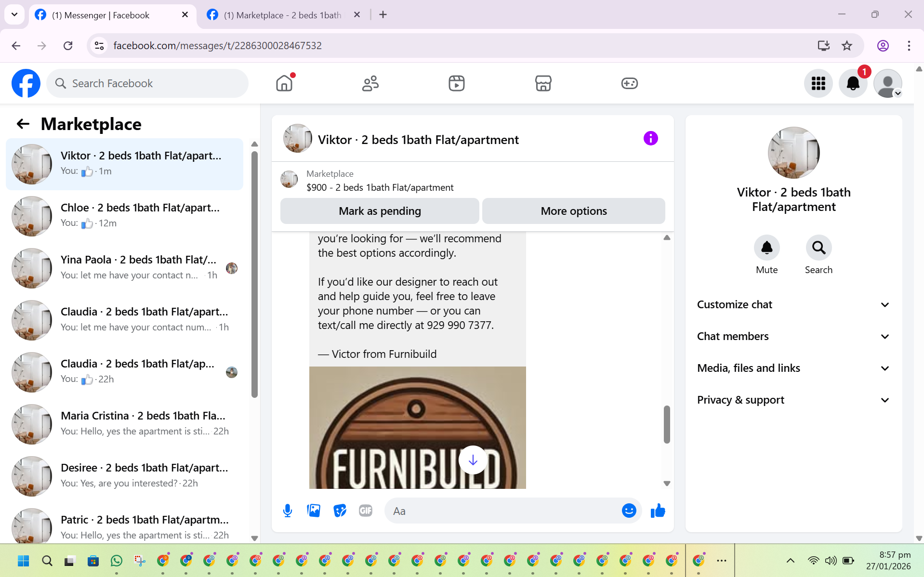Bookmark this page with the star icon

pyautogui.click(x=846, y=46)
